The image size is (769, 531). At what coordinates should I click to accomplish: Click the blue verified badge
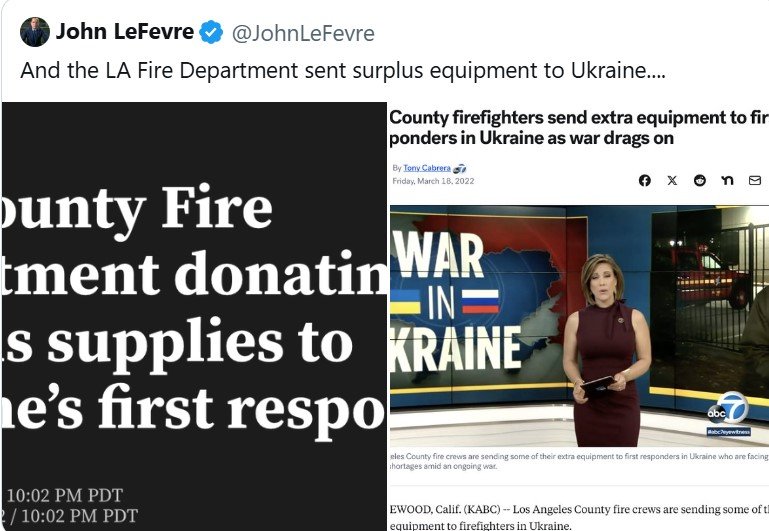(x=211, y=32)
